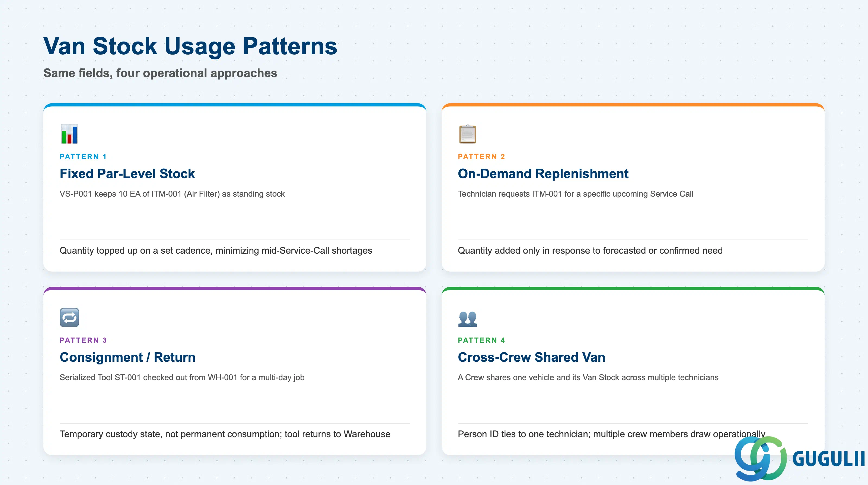Click the PATTERN 2 orange label
Viewport: 868px width, 485px height.
(481, 156)
